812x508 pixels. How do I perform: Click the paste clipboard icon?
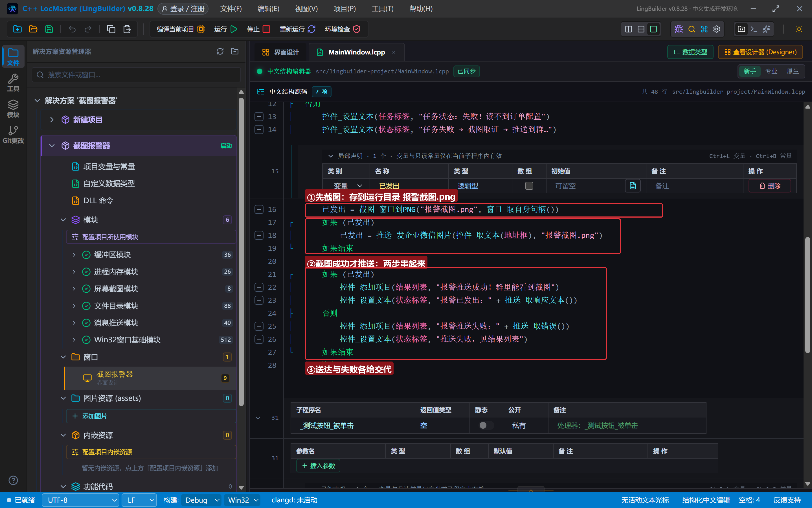click(127, 29)
